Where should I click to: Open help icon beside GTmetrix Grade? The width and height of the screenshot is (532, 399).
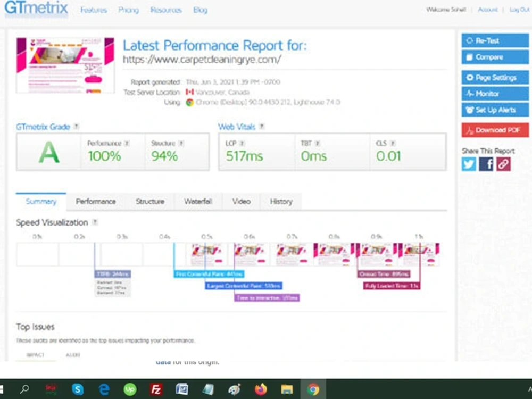tap(77, 127)
